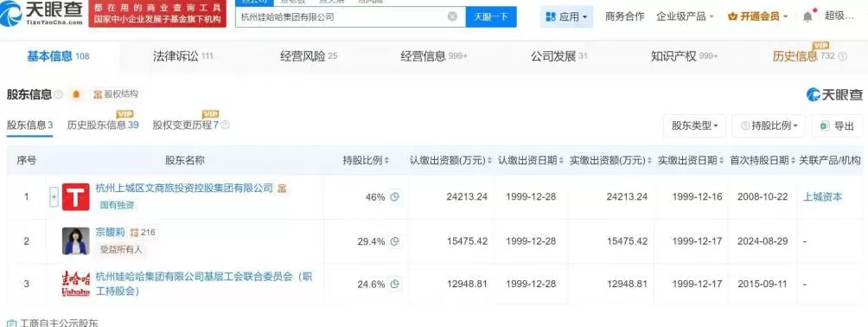Click the 导出 export button
The image size is (868, 327).
(x=837, y=125)
